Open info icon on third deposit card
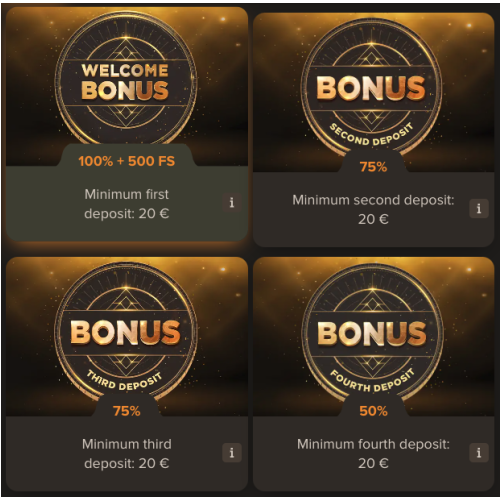 click(232, 453)
